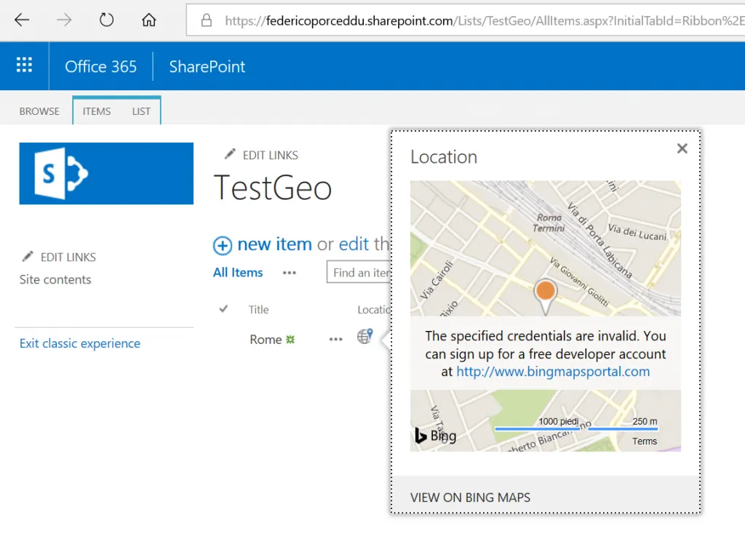
Task: Sort by the Title column header
Action: coord(258,310)
